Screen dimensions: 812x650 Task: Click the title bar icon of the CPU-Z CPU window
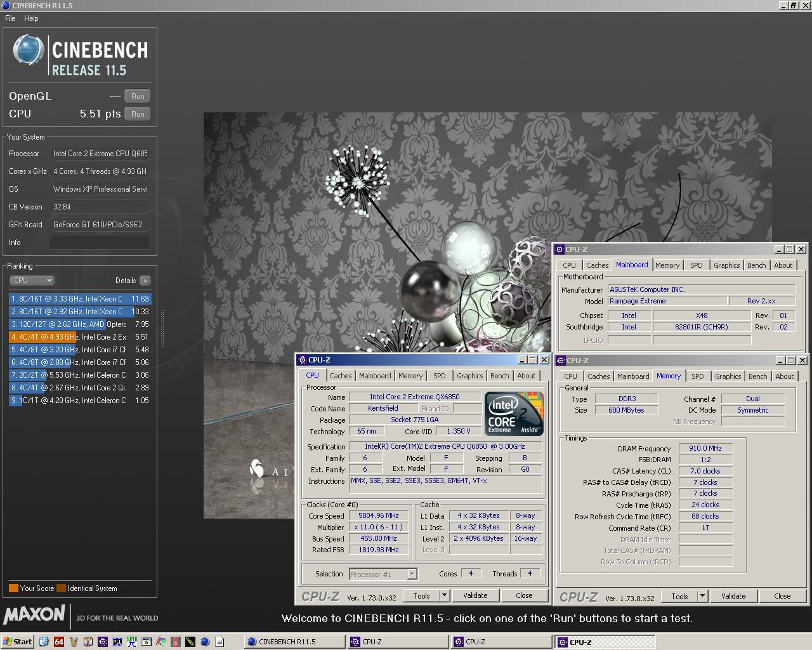(x=303, y=360)
